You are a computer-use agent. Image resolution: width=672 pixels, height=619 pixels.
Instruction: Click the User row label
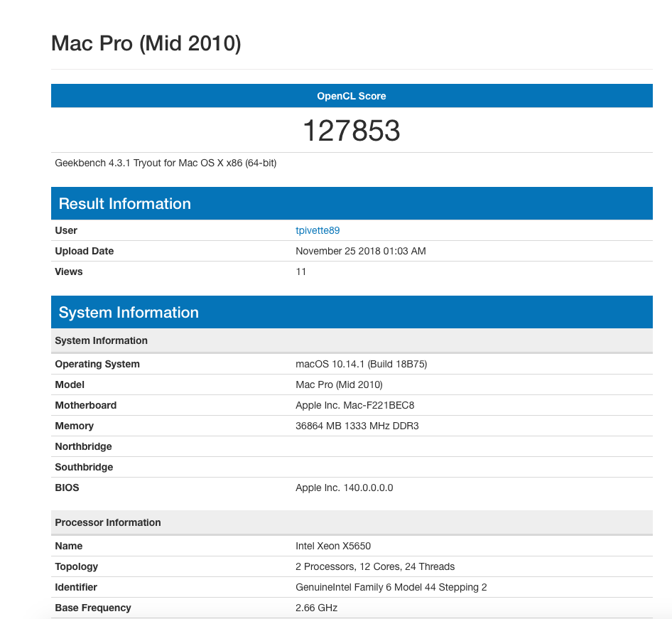tap(66, 231)
